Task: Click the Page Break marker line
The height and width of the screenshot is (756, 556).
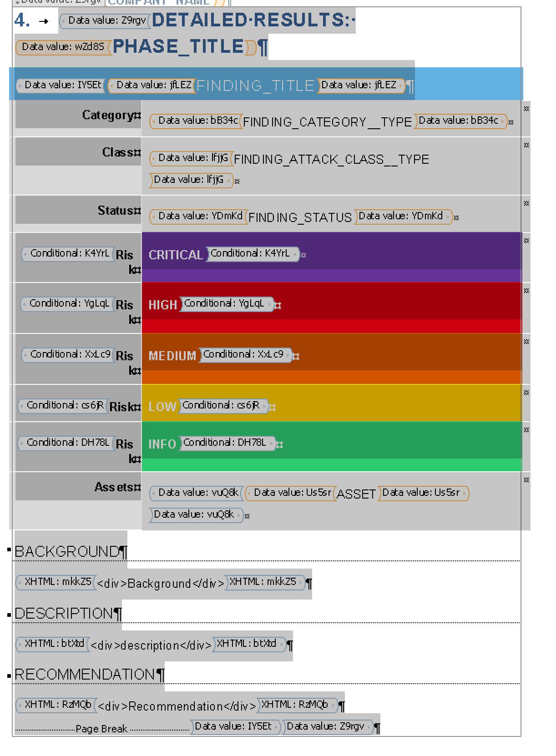Action: point(101,729)
